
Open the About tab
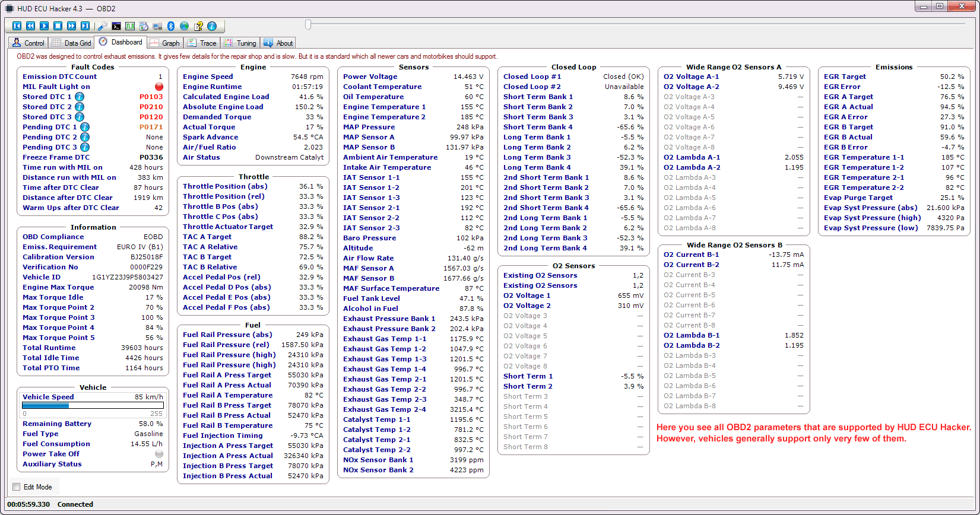point(278,43)
